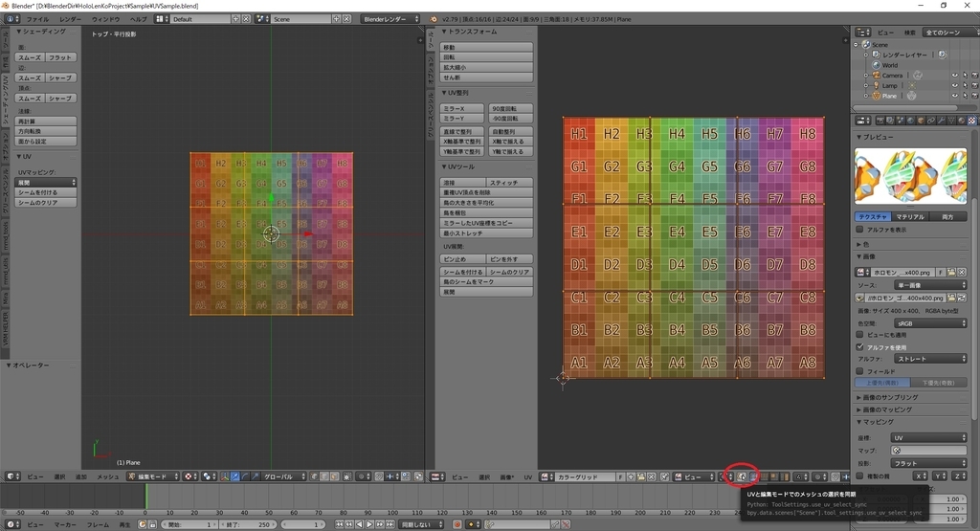
Task: Click the play animation forward icon
Action: [369, 524]
